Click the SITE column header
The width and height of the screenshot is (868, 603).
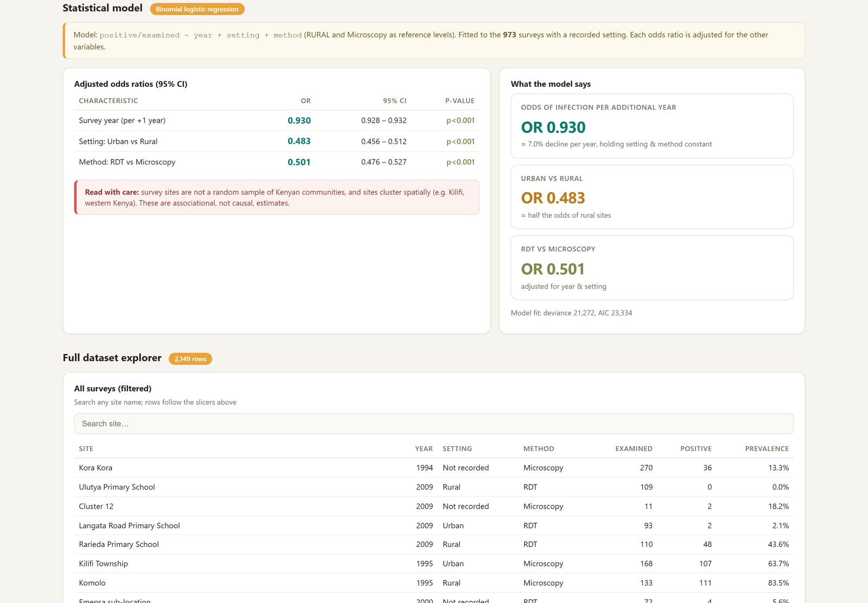click(86, 449)
